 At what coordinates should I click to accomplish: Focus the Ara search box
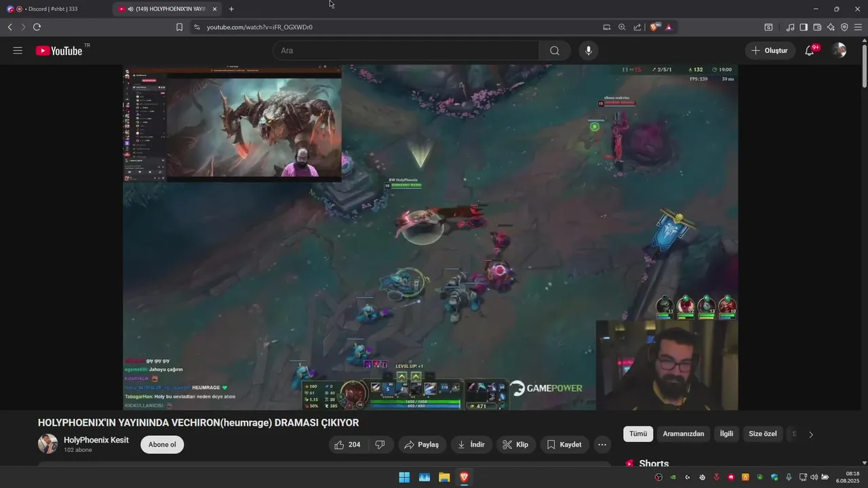pyautogui.click(x=406, y=51)
